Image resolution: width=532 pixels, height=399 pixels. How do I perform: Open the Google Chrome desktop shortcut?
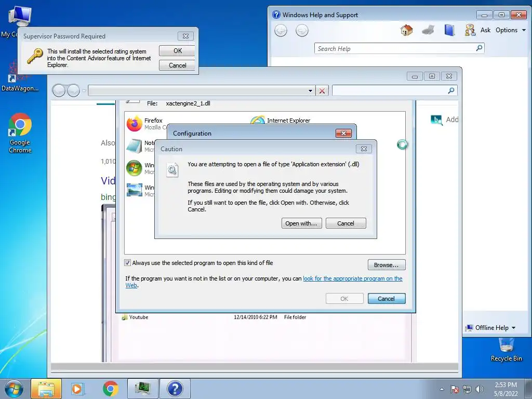(x=20, y=133)
